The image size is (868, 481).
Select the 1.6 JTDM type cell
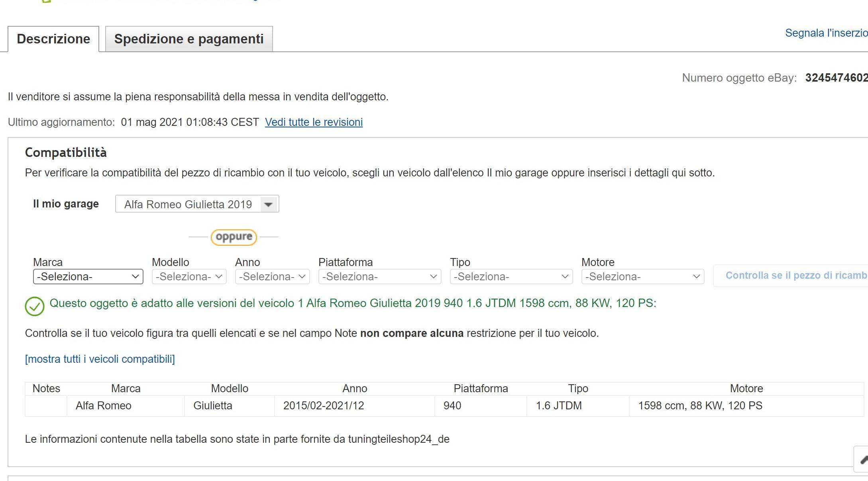pos(578,406)
